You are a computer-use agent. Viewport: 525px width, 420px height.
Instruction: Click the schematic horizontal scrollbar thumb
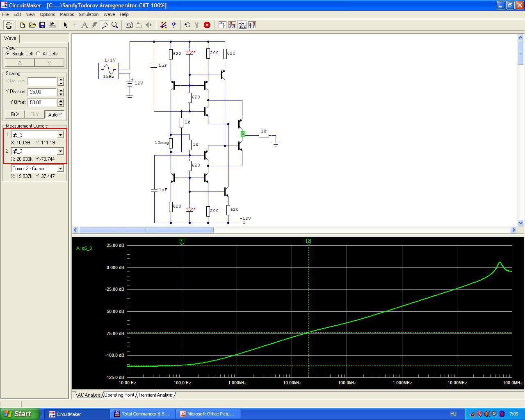146,230
